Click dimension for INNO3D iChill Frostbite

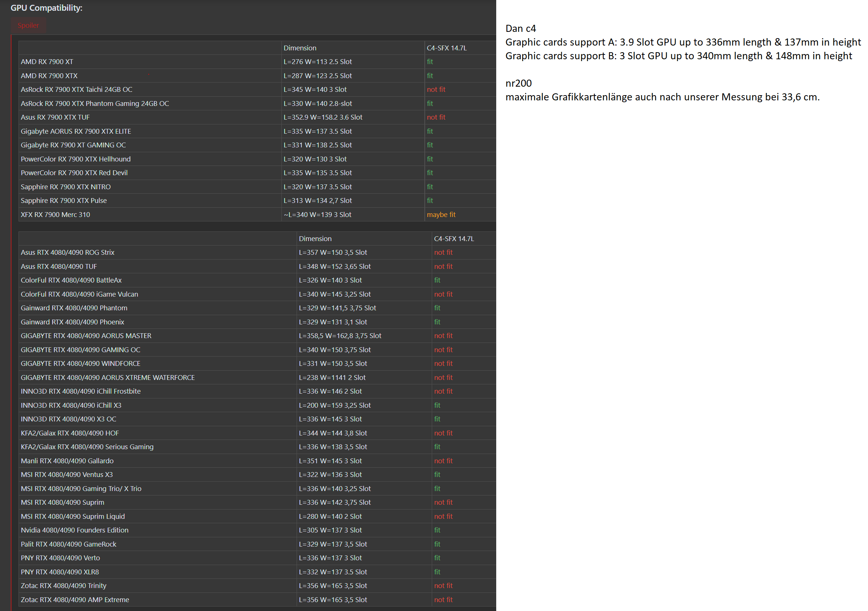tap(330, 391)
